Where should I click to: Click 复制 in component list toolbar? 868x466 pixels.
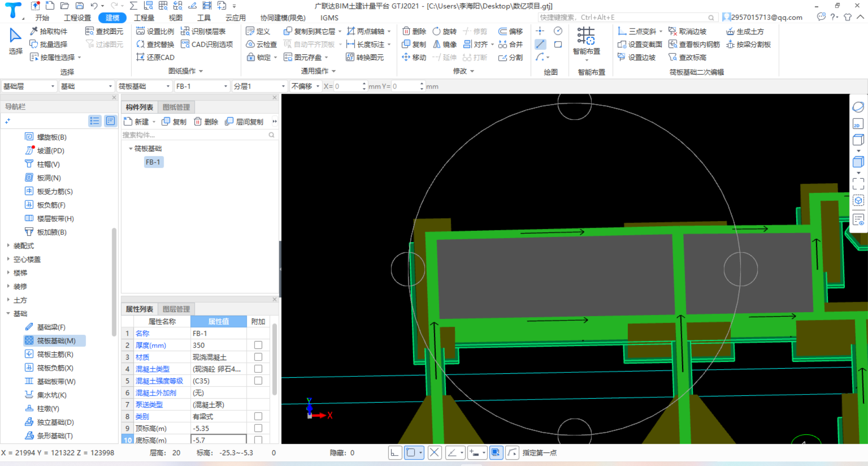point(174,122)
